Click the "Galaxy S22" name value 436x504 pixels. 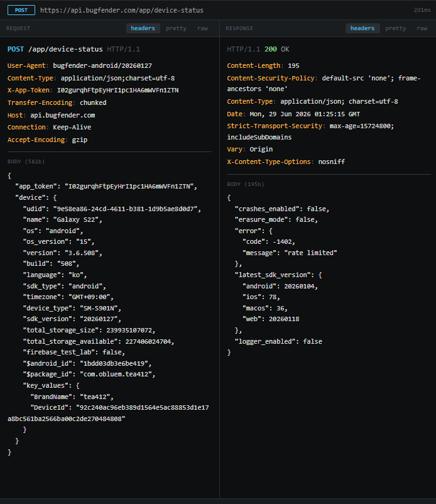point(75,220)
